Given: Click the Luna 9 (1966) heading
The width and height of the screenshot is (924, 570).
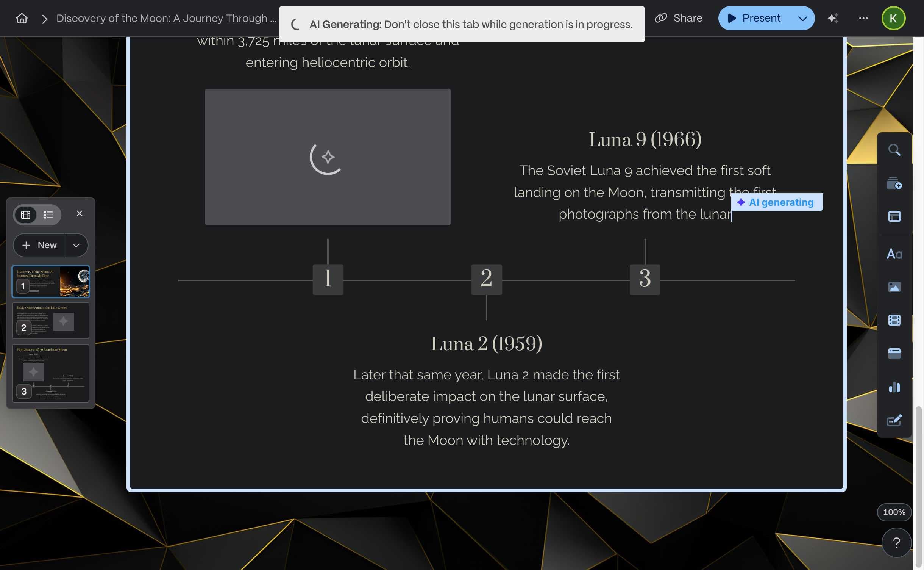Looking at the screenshot, I should tap(645, 139).
